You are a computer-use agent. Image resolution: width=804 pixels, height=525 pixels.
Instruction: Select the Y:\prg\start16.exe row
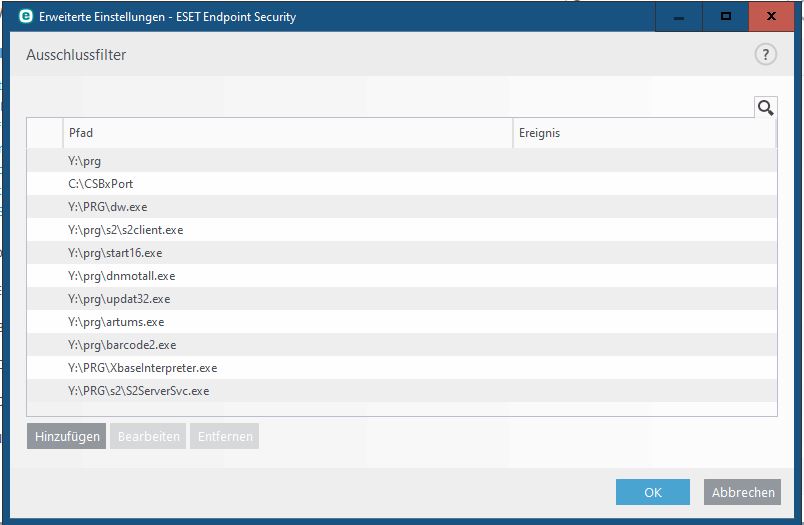(x=401, y=253)
